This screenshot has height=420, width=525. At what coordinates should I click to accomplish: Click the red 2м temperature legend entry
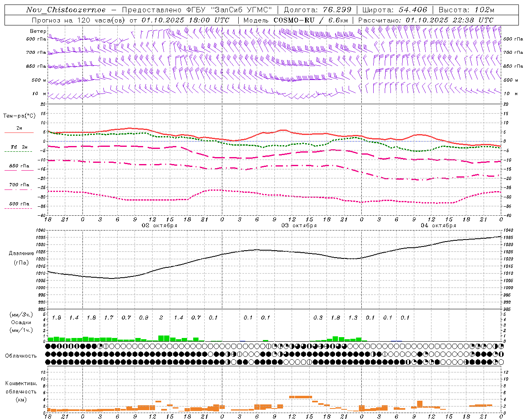coord(19,129)
